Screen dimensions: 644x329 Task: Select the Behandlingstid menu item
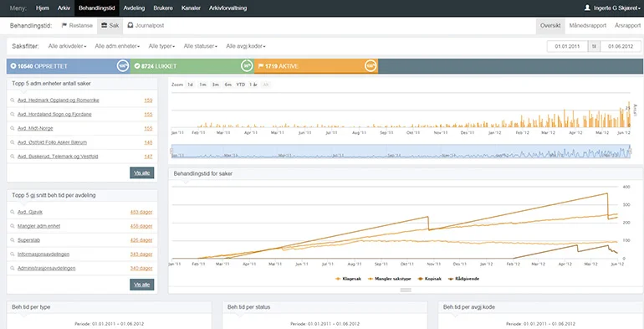(x=96, y=8)
